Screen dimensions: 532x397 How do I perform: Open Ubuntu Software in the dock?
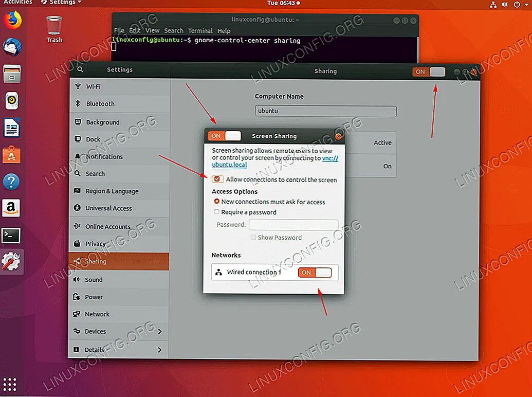[11, 155]
